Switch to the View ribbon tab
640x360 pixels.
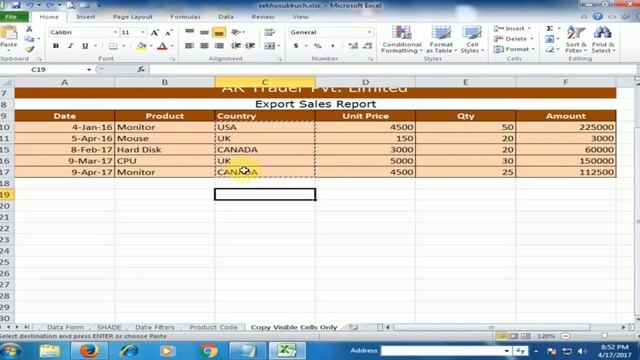pos(300,17)
